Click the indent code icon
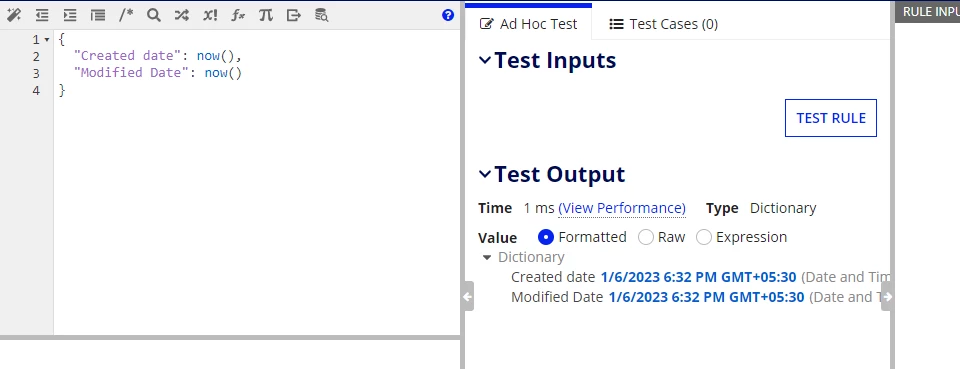 [70, 15]
